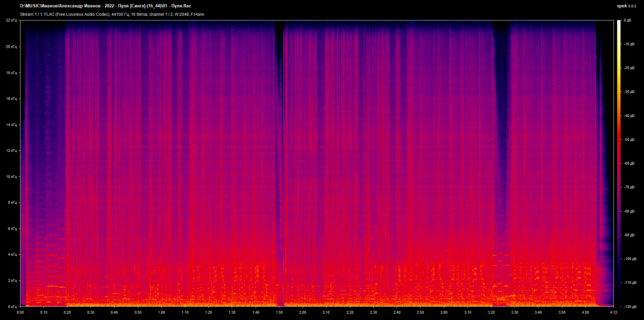Screen dimensions: 644x320
Task: Select the 2:00 mark on the time axis
Action: [x=303, y=312]
